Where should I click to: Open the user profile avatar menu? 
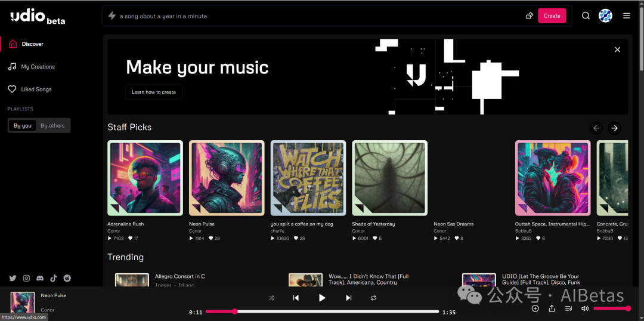click(605, 16)
